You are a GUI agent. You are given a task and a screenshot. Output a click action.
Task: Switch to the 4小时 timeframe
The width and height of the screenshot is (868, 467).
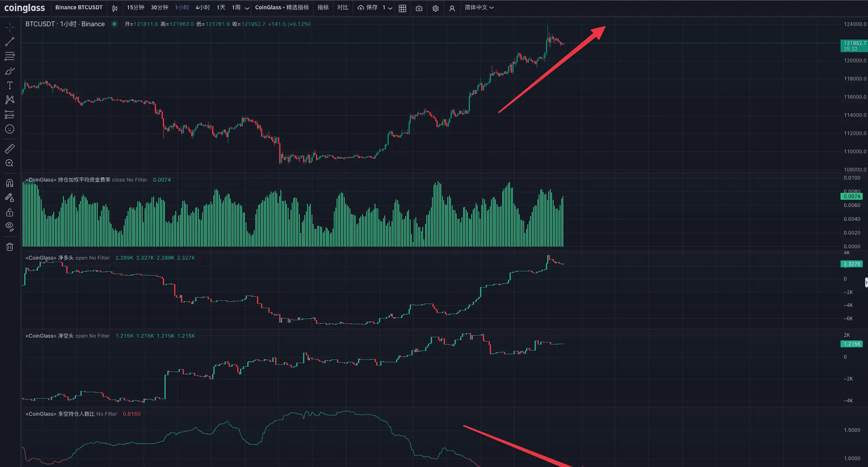coord(202,8)
